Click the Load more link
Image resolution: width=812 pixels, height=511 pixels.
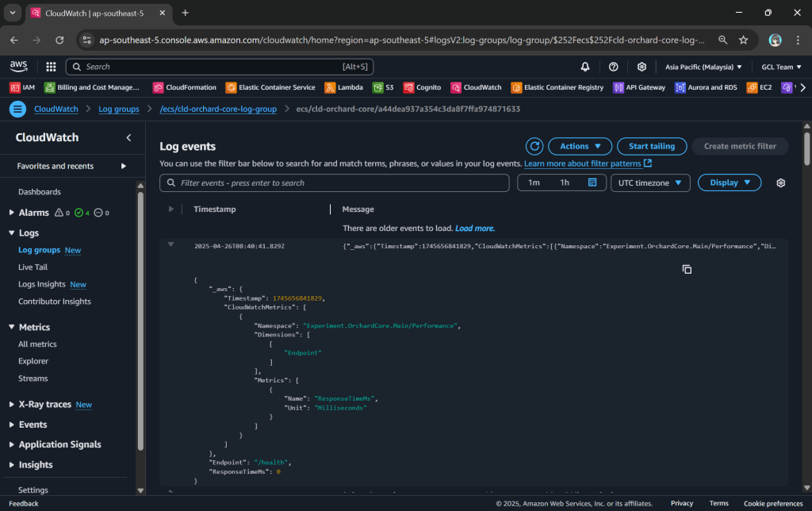pyautogui.click(x=474, y=229)
